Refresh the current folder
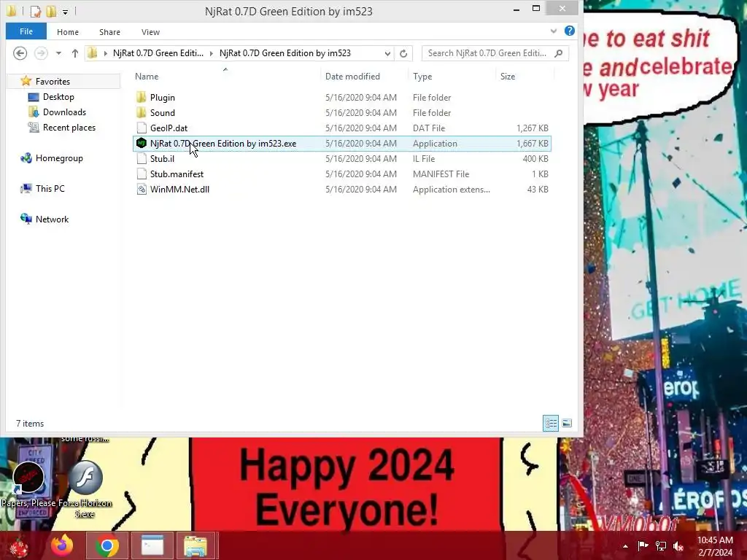747x560 pixels. pyautogui.click(x=403, y=53)
